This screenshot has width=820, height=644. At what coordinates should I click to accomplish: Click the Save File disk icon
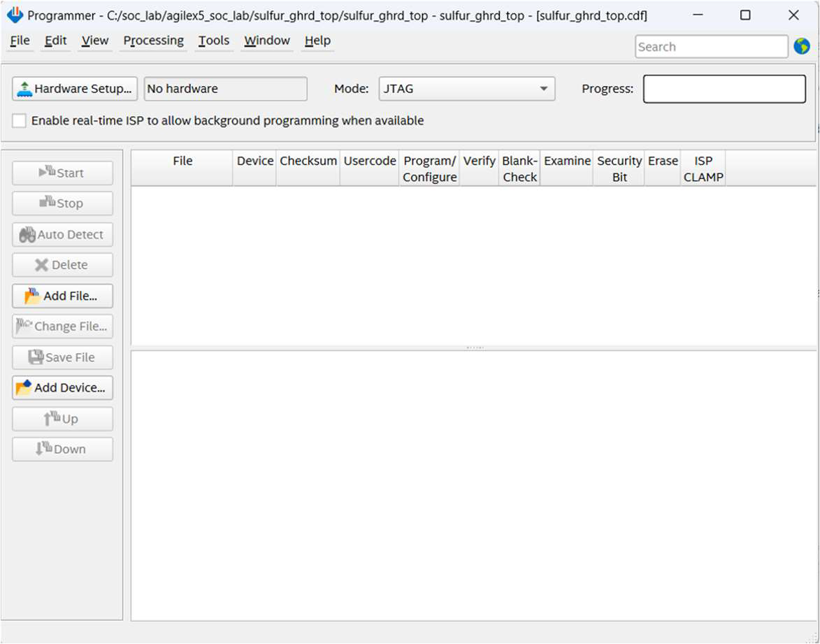point(36,357)
